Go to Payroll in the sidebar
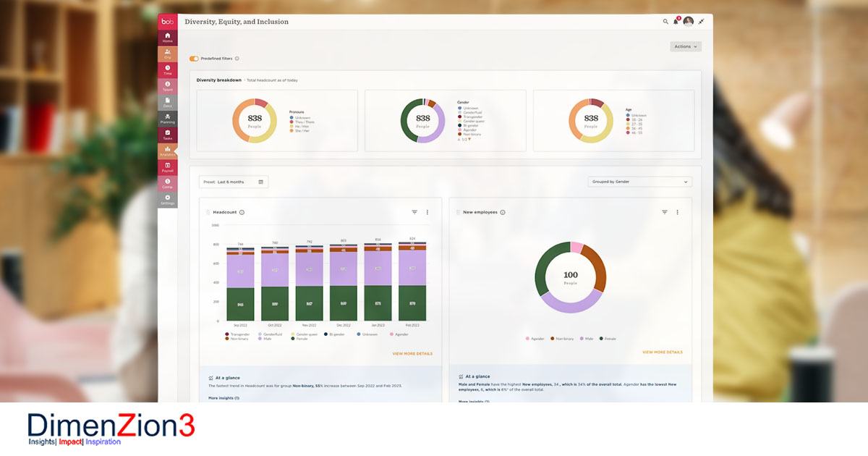Screen dimensions: 868x456 click(x=167, y=167)
